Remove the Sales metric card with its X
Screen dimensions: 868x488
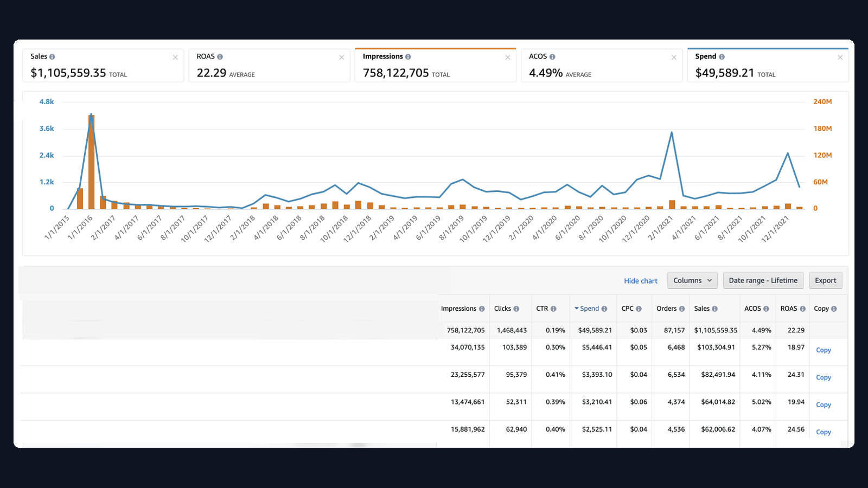click(175, 57)
